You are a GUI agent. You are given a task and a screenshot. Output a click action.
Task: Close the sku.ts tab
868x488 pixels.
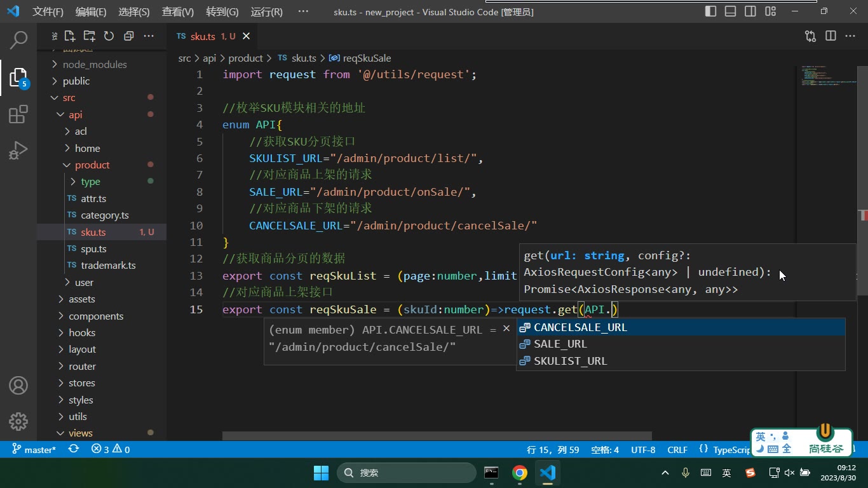(247, 36)
